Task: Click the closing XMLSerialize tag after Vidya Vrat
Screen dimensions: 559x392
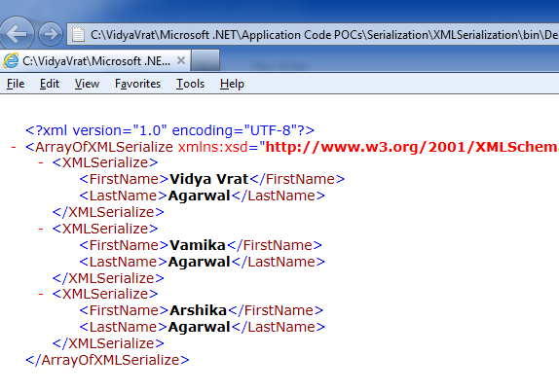Action: [x=108, y=212]
